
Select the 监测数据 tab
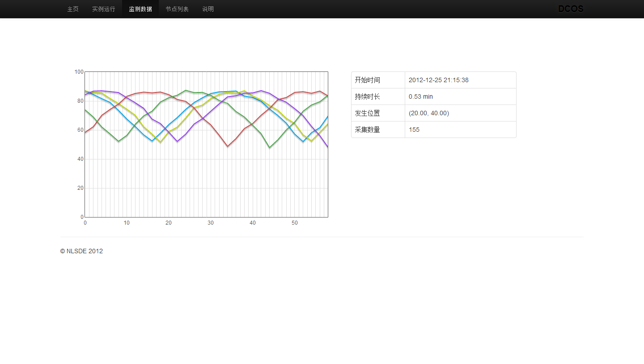[x=140, y=9]
